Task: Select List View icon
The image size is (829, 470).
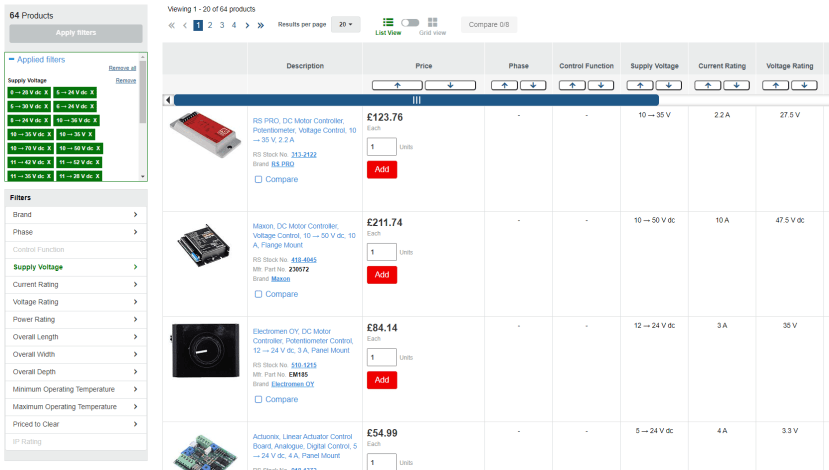Action: tap(388, 22)
